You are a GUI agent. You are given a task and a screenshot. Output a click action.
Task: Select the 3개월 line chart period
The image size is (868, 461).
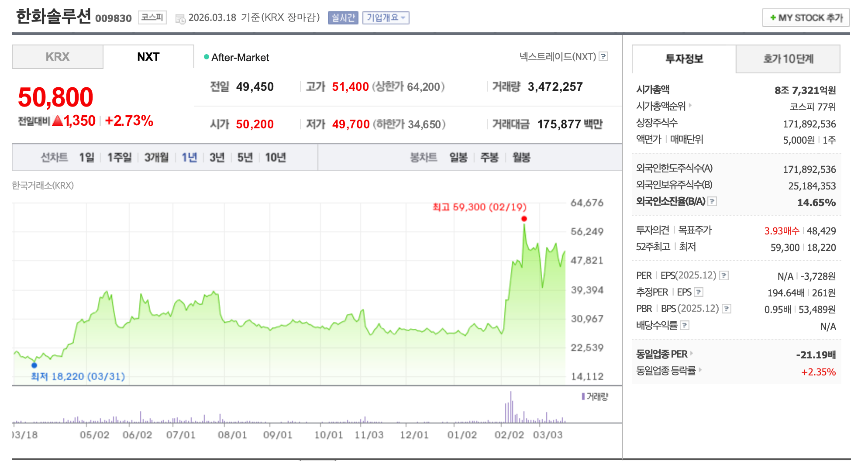(x=156, y=157)
